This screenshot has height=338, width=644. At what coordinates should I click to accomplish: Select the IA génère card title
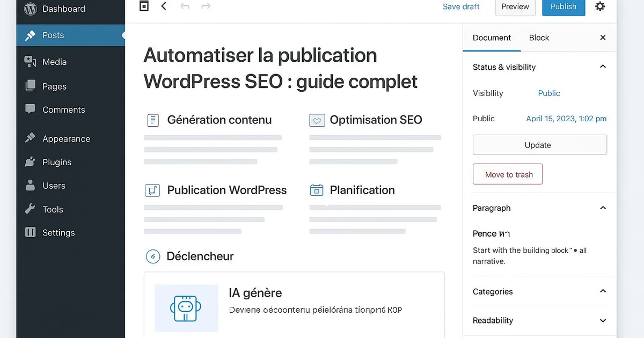[255, 293]
